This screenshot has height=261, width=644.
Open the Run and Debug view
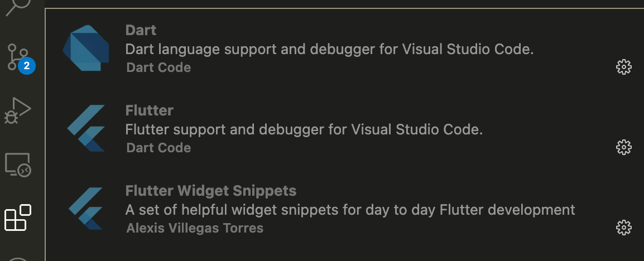click(18, 110)
